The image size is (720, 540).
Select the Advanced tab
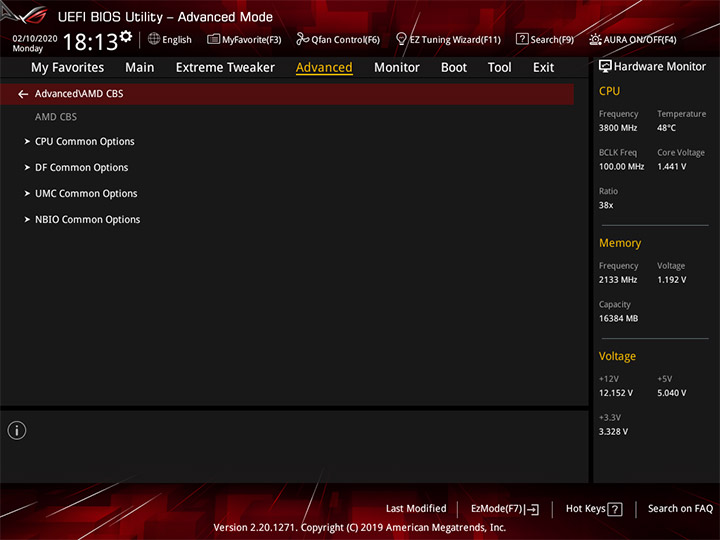(x=324, y=68)
